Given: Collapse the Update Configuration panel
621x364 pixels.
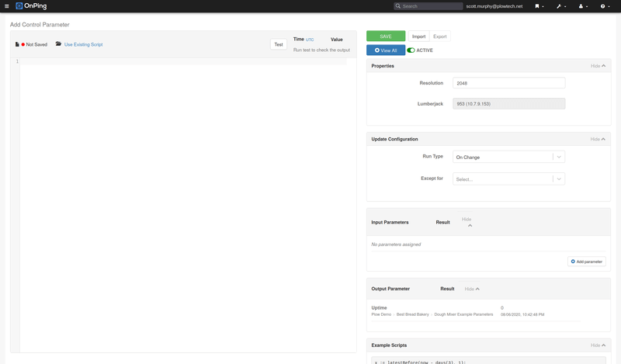Looking at the screenshot, I should click(598, 139).
